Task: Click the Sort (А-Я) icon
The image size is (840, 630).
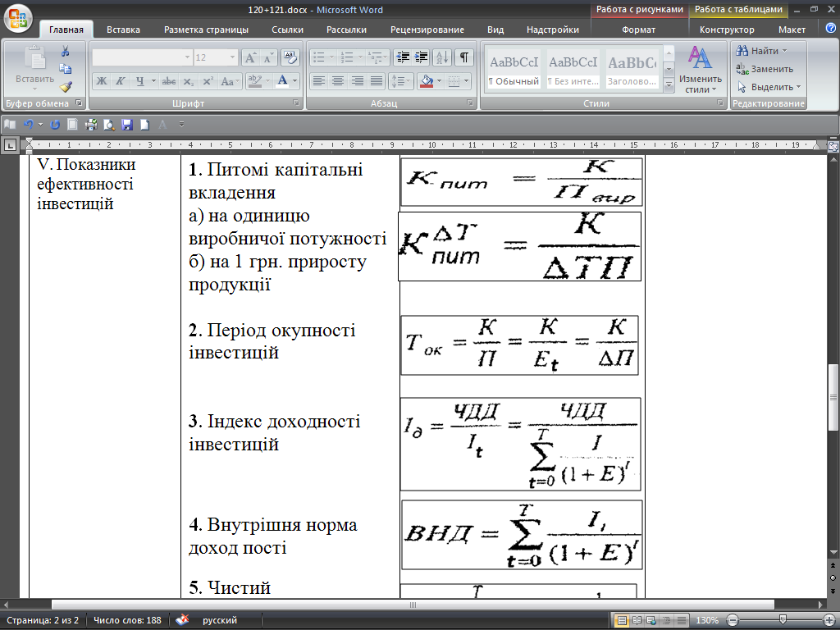Action: 442,57
